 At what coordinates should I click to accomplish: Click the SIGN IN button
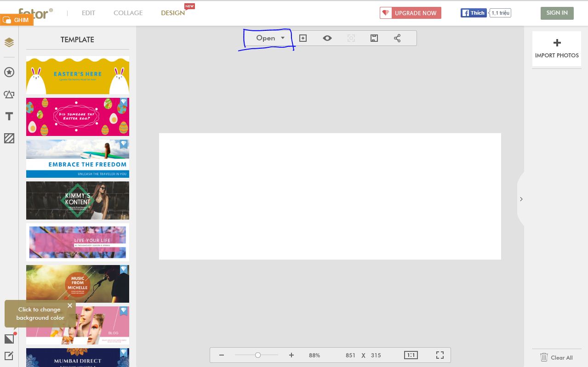tap(557, 13)
